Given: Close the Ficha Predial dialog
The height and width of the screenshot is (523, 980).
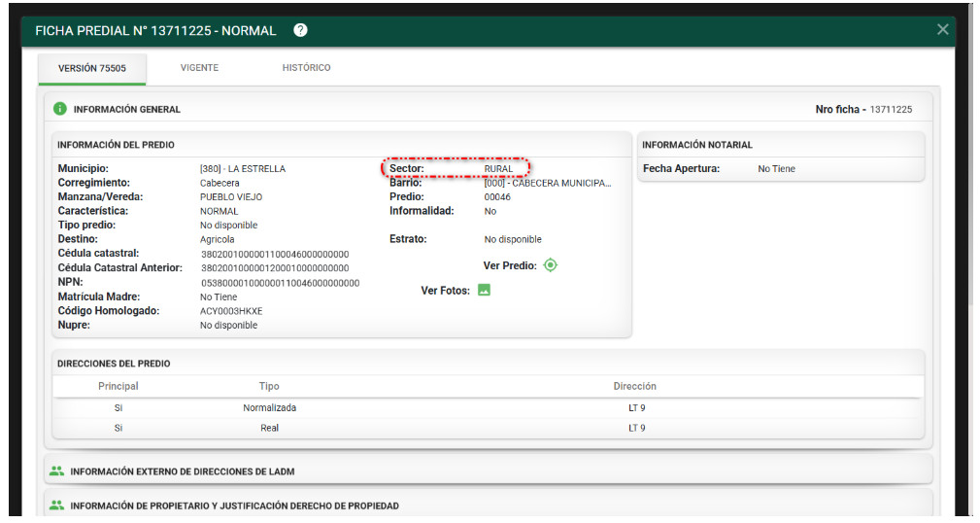Looking at the screenshot, I should coord(942,29).
